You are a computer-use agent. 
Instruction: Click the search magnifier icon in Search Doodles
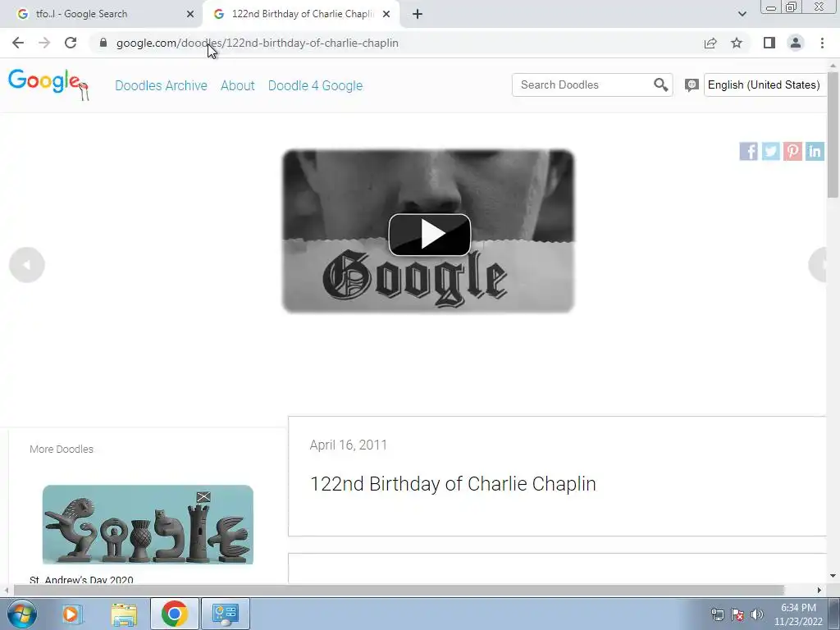click(660, 84)
